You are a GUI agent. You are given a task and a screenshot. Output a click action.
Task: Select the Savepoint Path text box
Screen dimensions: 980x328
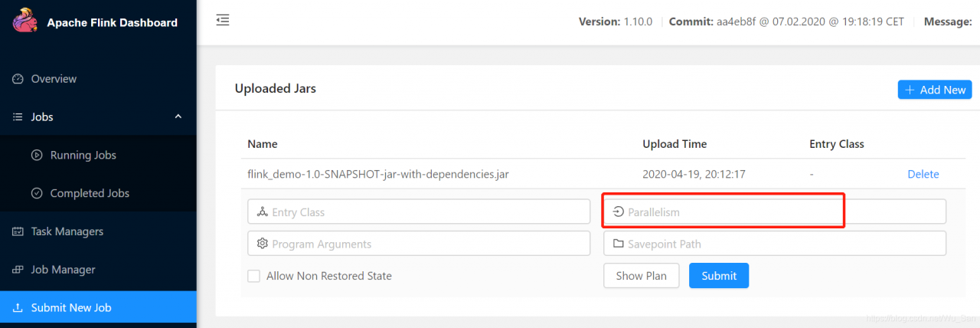point(774,244)
